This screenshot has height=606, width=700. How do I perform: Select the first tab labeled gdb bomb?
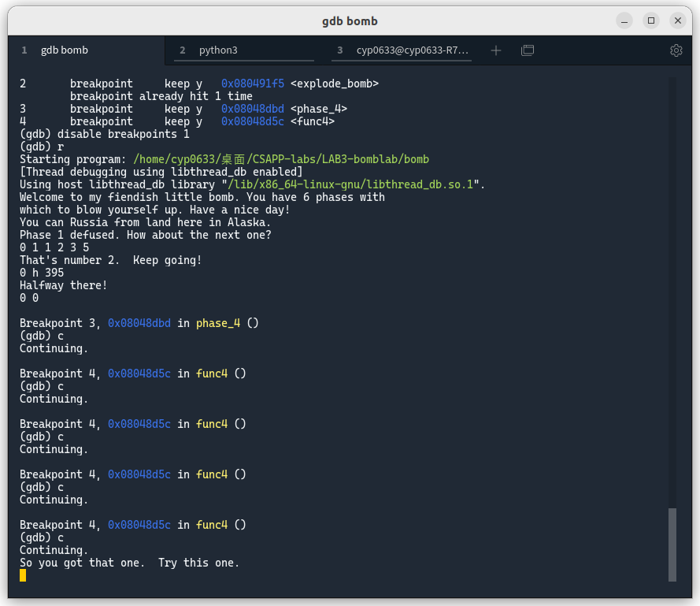(x=87, y=50)
